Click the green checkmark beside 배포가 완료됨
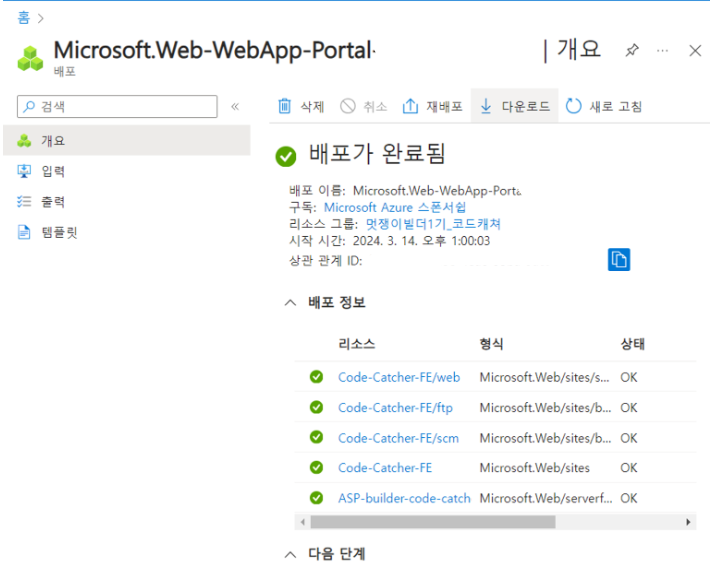 [x=286, y=156]
